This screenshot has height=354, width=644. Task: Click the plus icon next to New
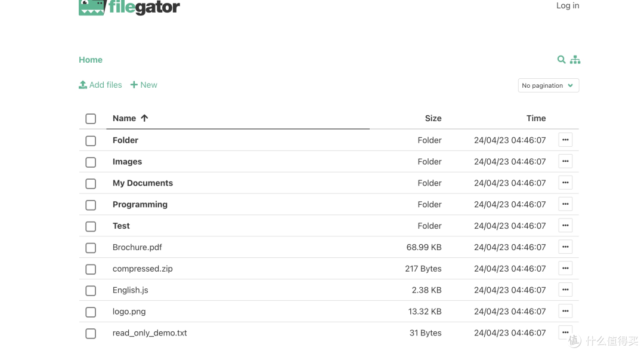(x=134, y=85)
